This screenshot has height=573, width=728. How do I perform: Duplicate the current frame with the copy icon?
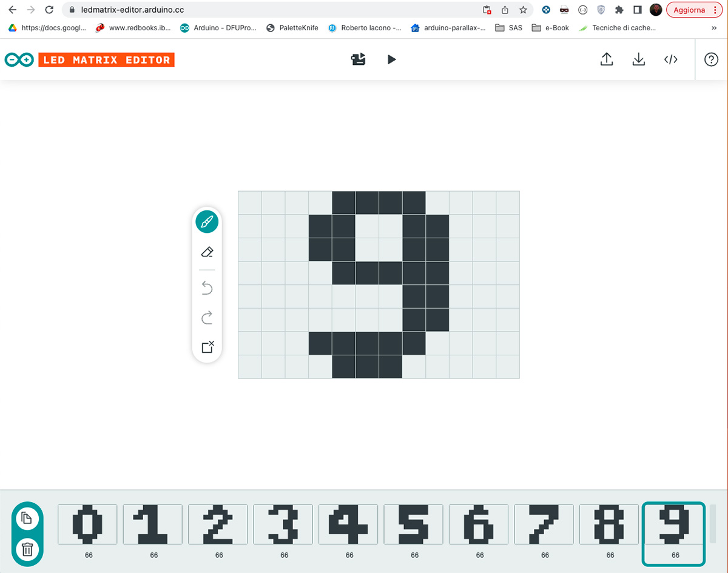(x=27, y=518)
